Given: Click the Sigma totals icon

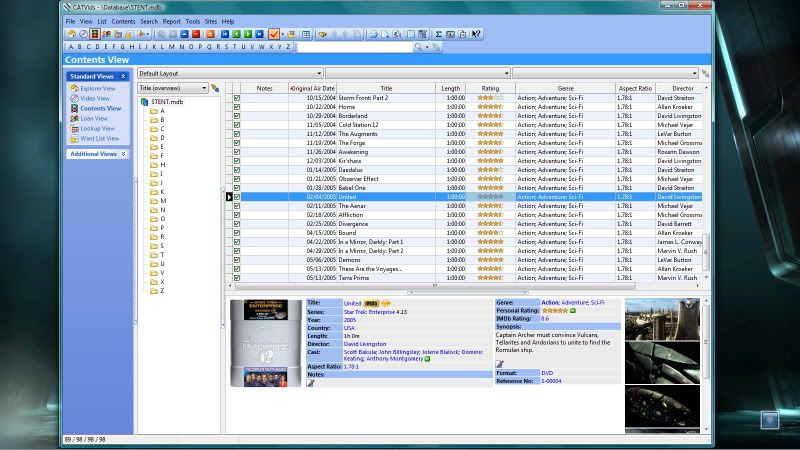Looking at the screenshot, I should point(438,34).
